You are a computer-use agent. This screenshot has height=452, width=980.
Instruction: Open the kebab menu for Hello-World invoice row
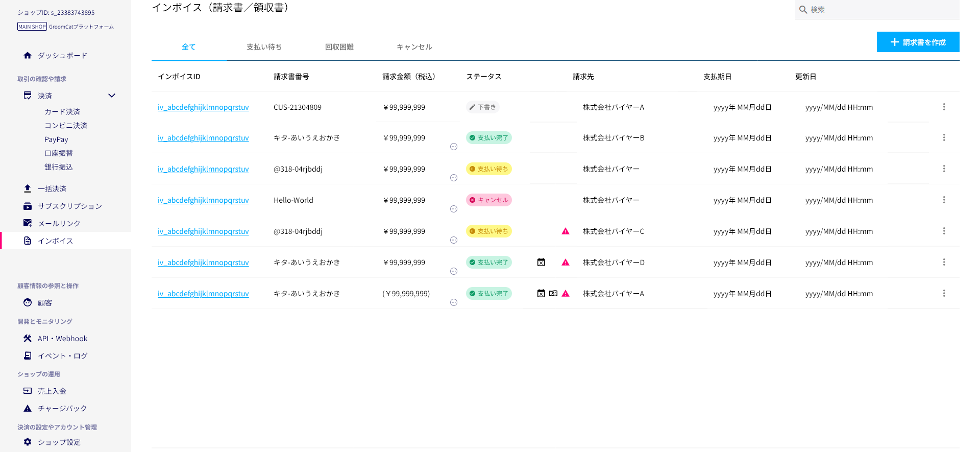(x=944, y=200)
